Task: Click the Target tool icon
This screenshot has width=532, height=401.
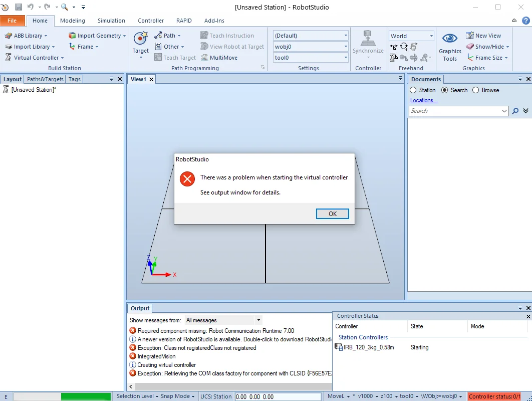Action: pos(140,38)
